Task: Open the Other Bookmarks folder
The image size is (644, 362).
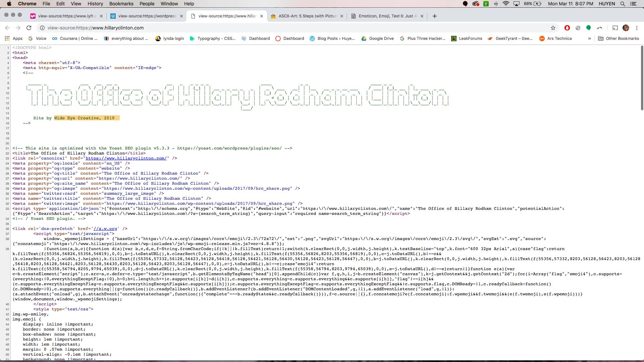Action: (x=619, y=39)
